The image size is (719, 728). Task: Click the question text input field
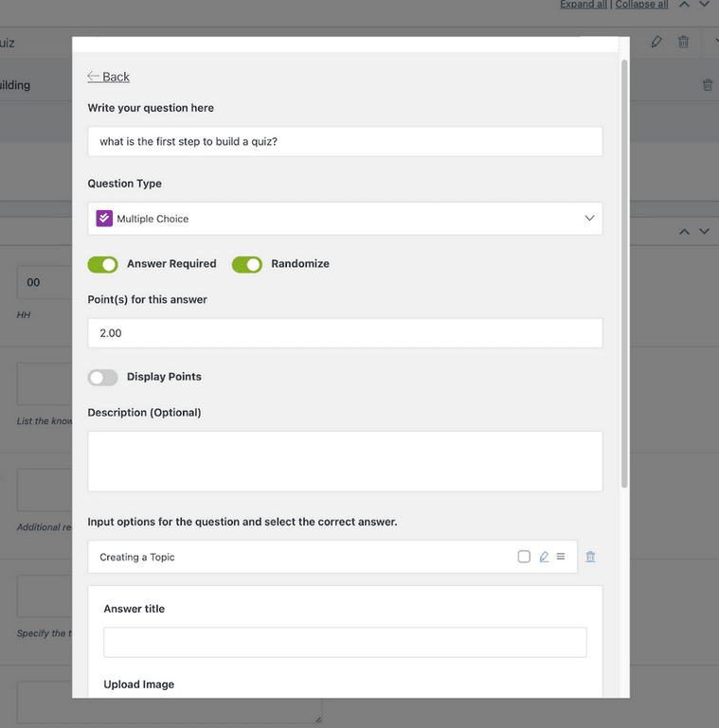[x=345, y=142]
